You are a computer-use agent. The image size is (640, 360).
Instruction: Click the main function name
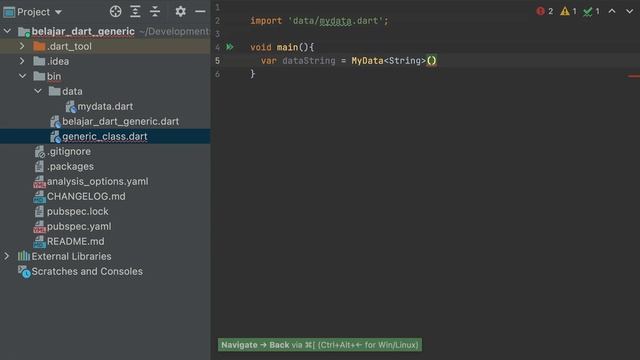[x=287, y=47]
